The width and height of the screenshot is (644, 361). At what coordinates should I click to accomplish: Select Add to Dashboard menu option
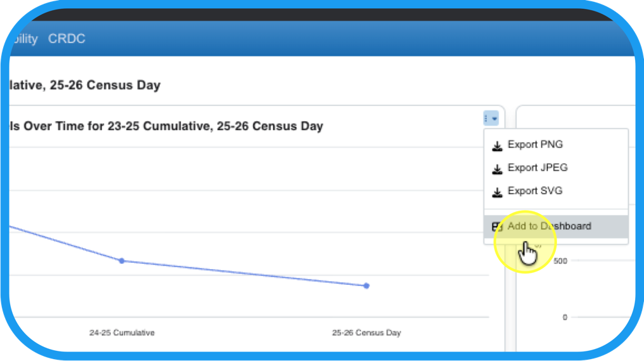coord(549,226)
